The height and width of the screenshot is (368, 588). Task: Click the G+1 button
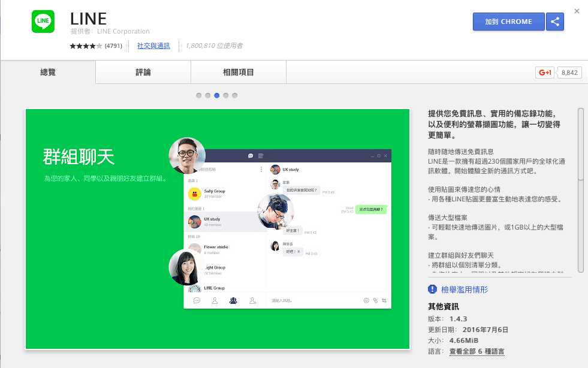pos(544,73)
